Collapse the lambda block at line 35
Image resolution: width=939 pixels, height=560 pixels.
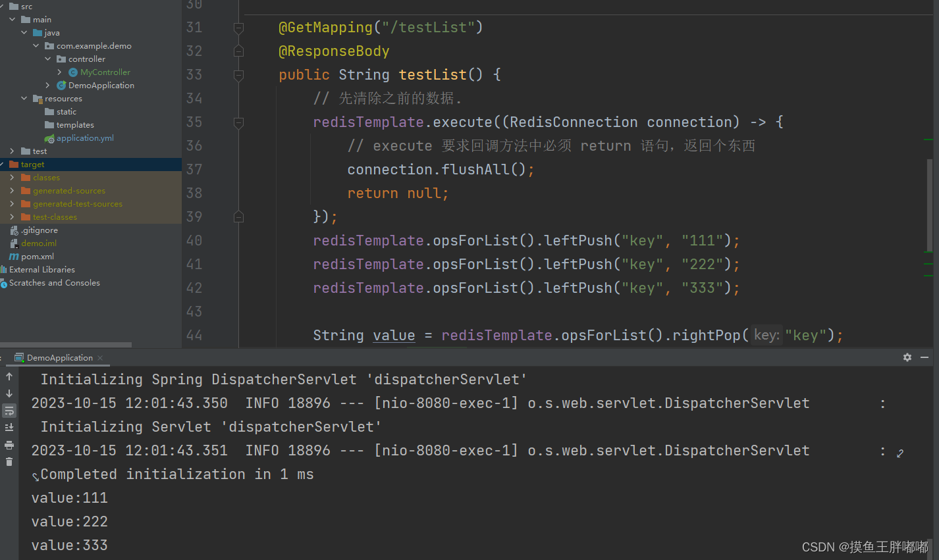click(x=239, y=122)
